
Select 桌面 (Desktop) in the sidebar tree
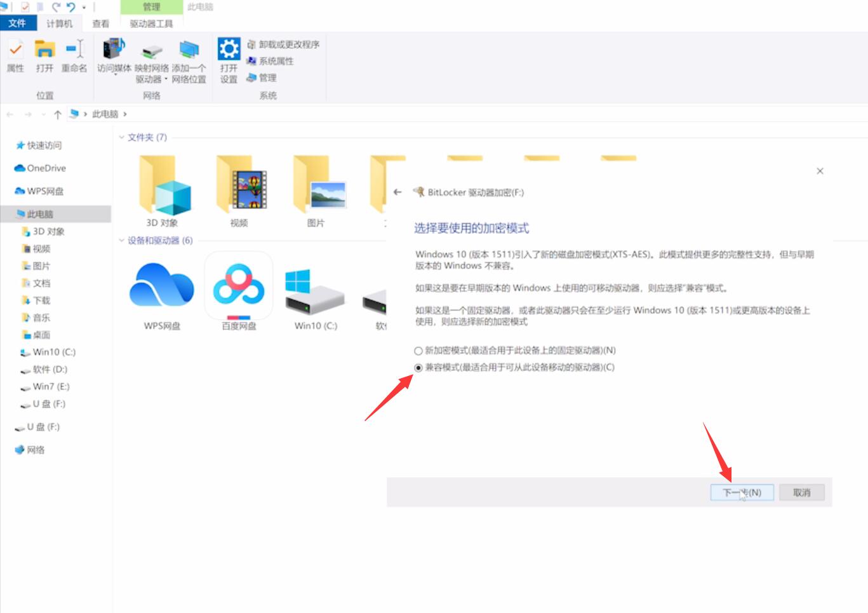(36, 334)
